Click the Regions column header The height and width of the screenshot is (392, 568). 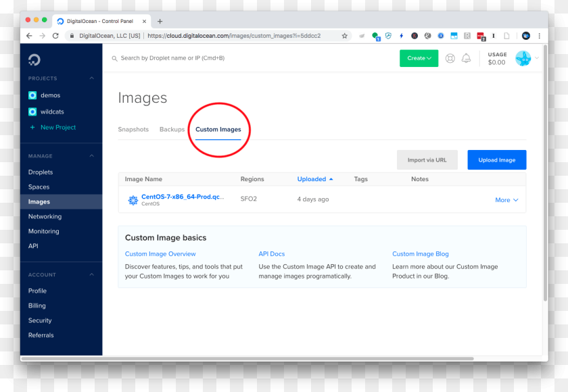tap(252, 179)
